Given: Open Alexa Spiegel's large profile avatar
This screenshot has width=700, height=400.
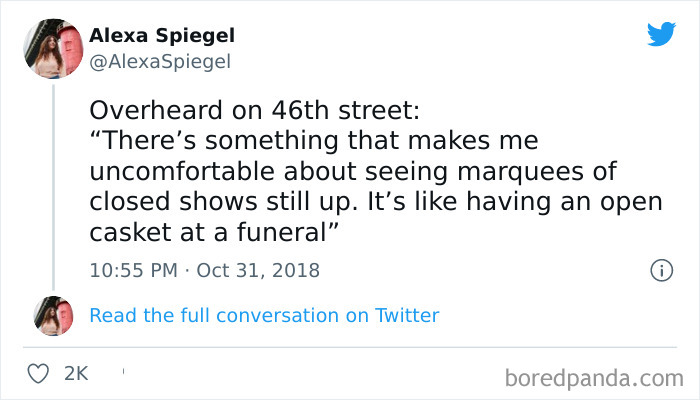Looking at the screenshot, I should click(x=53, y=47).
